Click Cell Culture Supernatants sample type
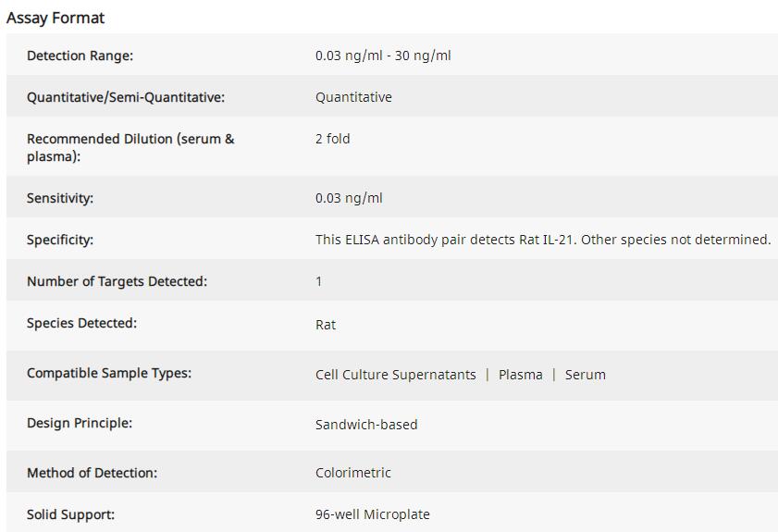This screenshot has height=532, width=778. tap(396, 375)
